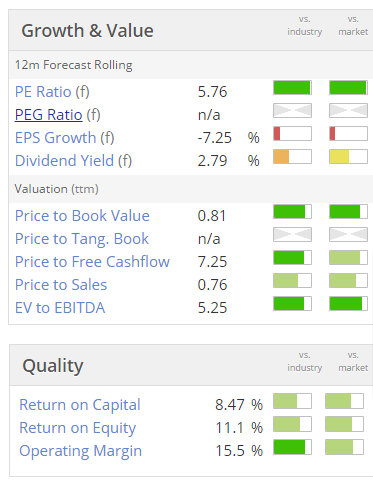373x487 pixels.
Task: Click the Growth & Value section header
Action: click(x=87, y=31)
